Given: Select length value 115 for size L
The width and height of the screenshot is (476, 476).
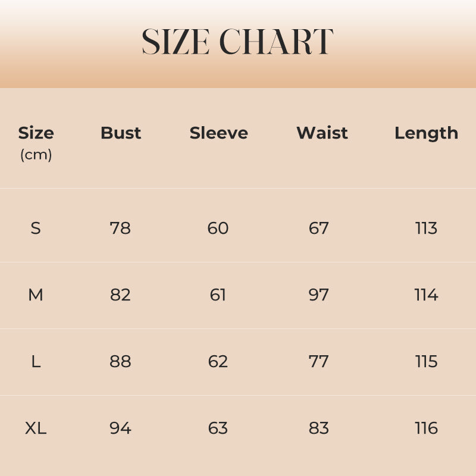Looking at the screenshot, I should point(426,362).
